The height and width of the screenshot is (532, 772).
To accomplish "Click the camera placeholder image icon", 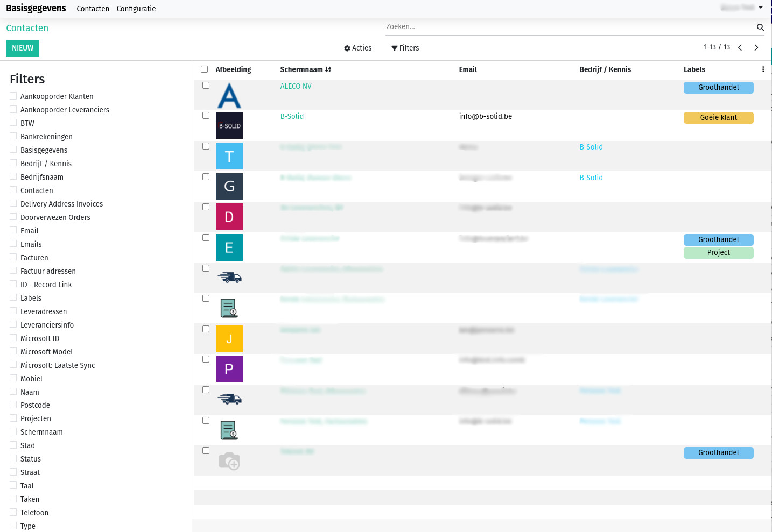I will (229, 461).
